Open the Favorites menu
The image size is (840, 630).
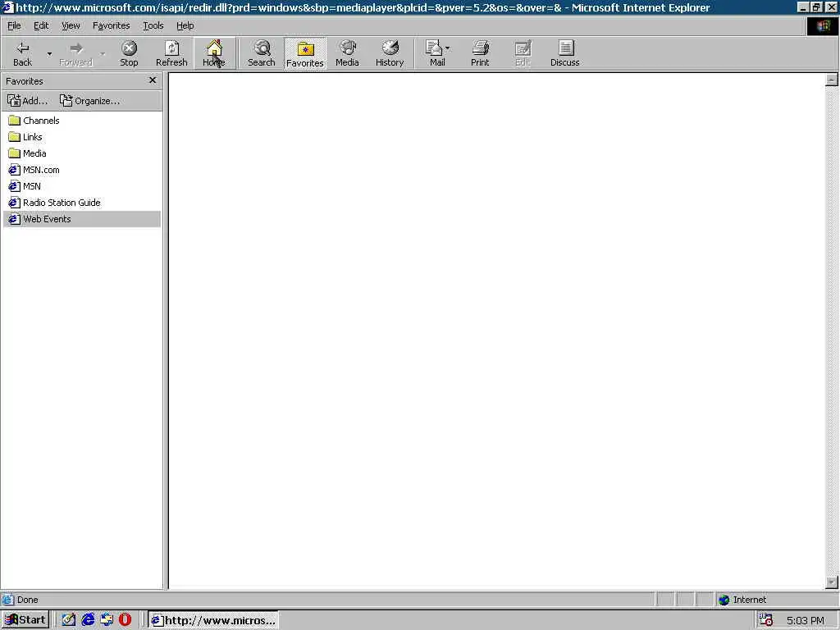click(x=111, y=25)
